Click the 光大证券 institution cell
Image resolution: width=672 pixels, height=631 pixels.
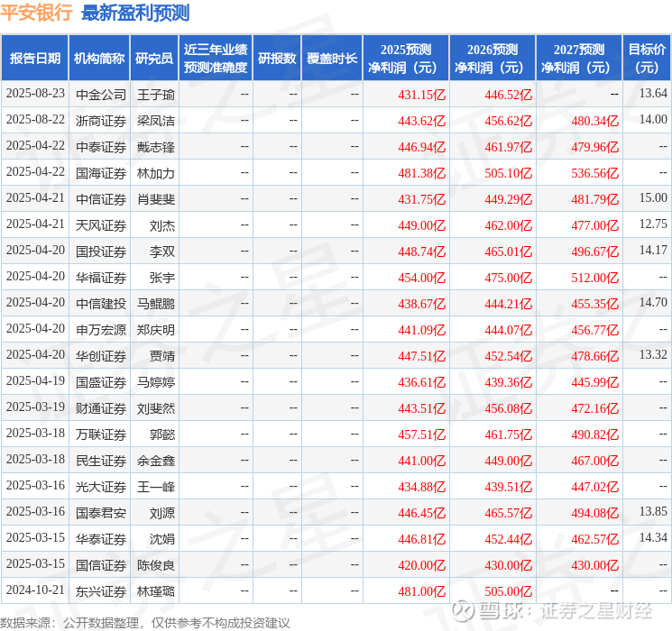point(101,487)
